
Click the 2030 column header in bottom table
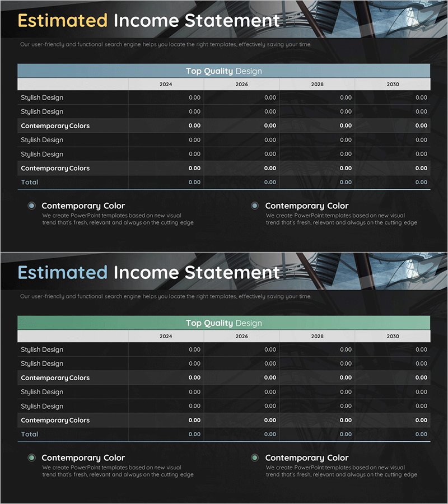tap(393, 337)
